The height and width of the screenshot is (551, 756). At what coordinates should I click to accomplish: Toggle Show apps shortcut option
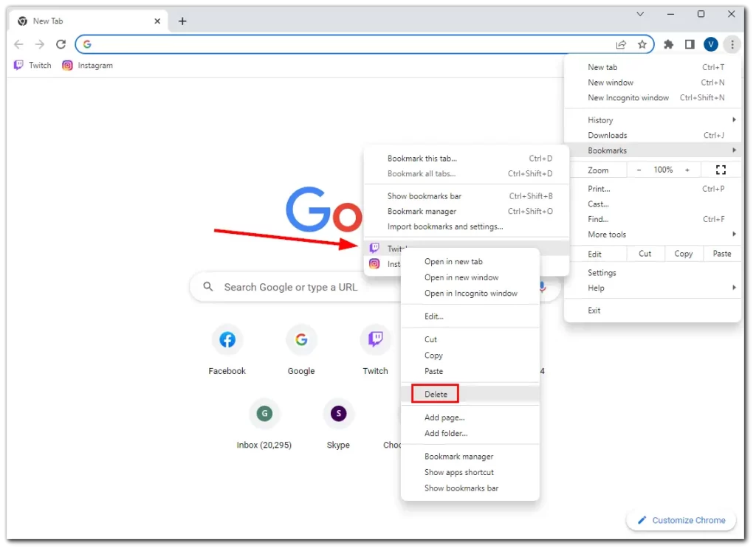click(470, 473)
